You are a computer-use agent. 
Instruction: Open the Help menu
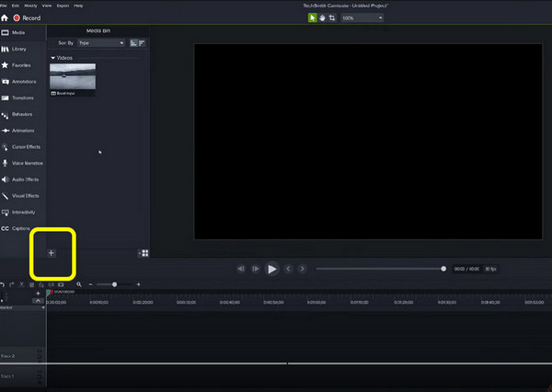tap(78, 6)
